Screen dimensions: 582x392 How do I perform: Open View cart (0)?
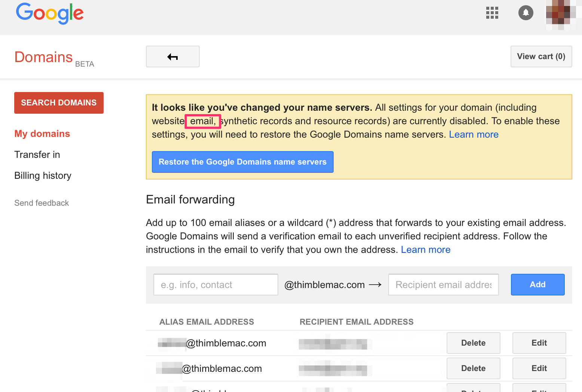[x=541, y=56]
